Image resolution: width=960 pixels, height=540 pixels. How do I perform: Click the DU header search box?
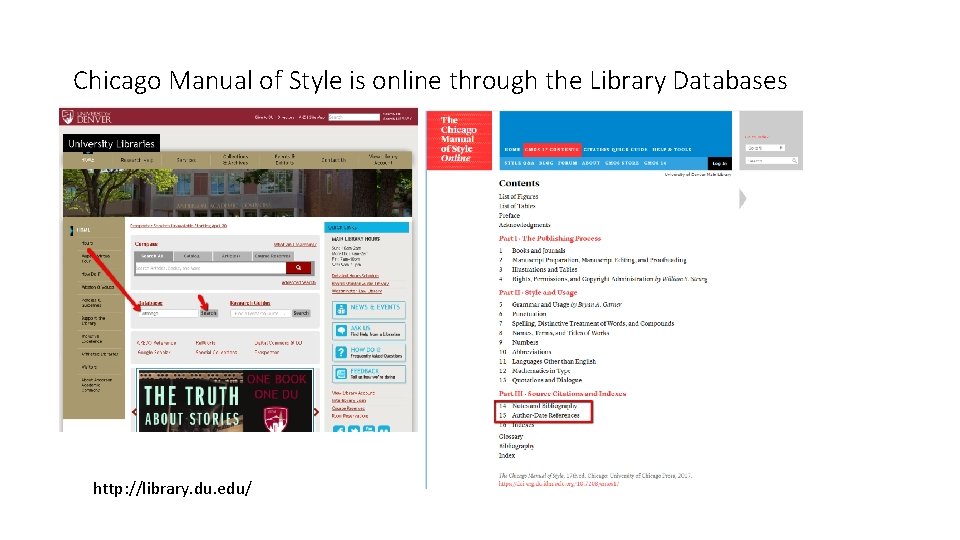point(354,117)
